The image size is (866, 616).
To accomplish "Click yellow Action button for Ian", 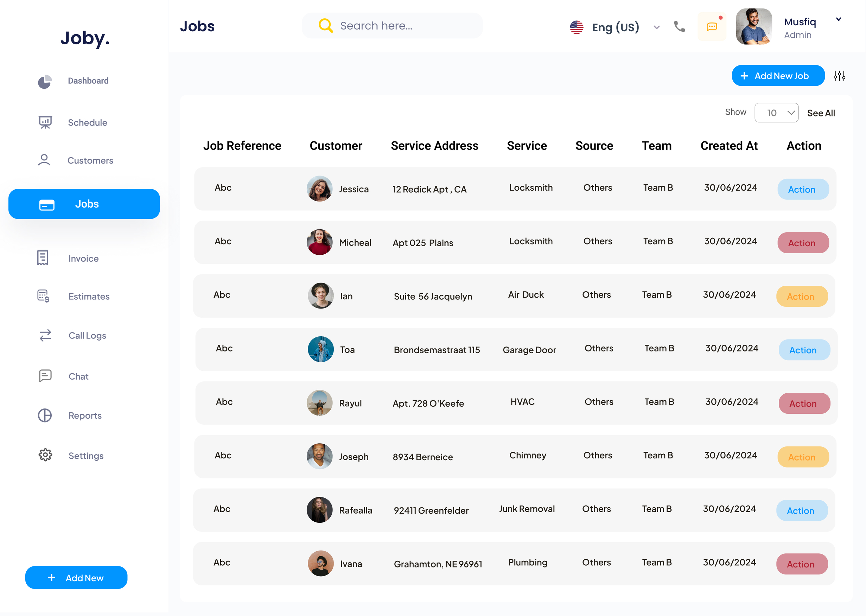I will (802, 296).
